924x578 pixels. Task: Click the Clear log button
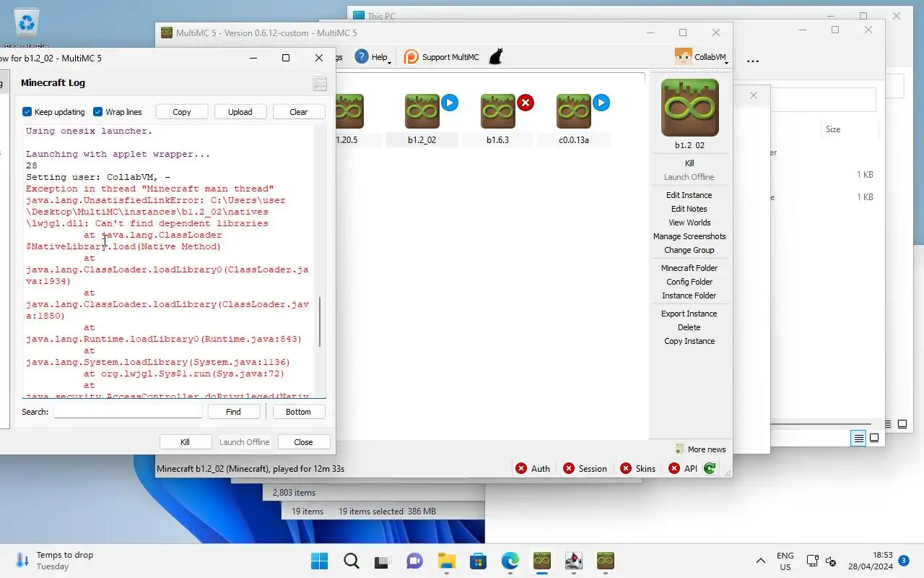(299, 112)
